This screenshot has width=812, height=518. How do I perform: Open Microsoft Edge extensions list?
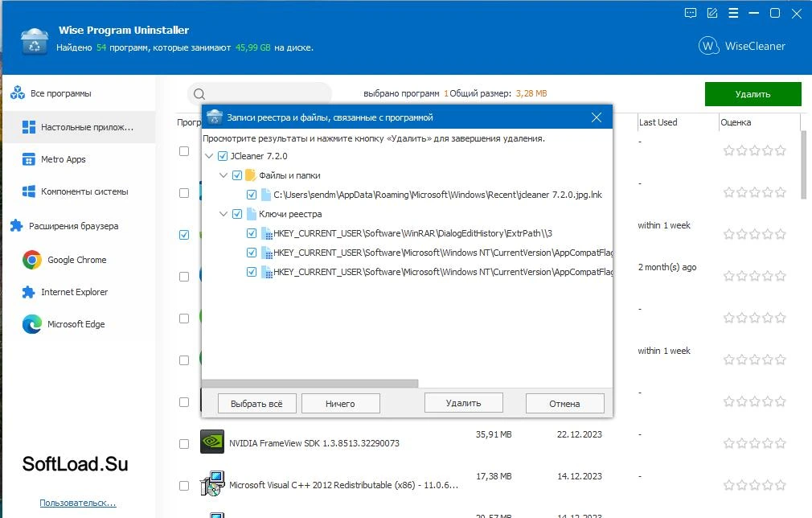(x=76, y=323)
